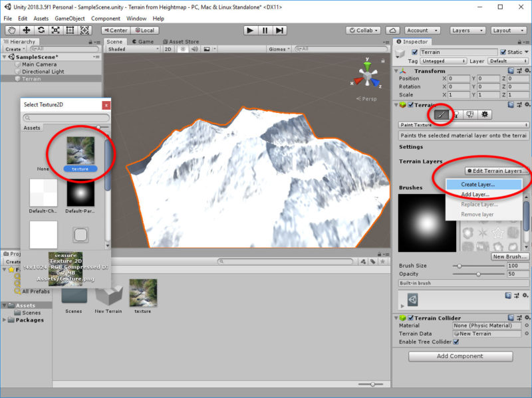The width and height of the screenshot is (532, 398).
Task: Switch to the Game tab
Action: click(144, 41)
